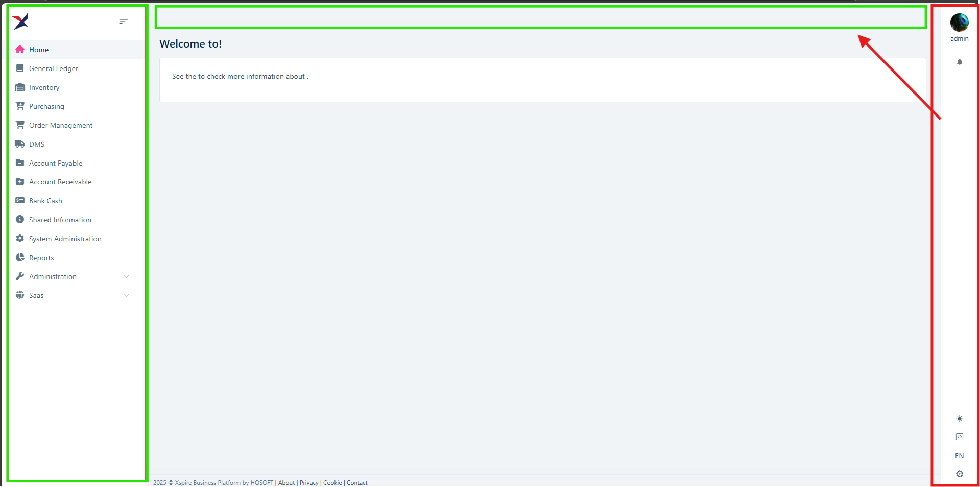Click the "Welcome to!" heading
This screenshot has height=487, width=980.
(x=190, y=44)
